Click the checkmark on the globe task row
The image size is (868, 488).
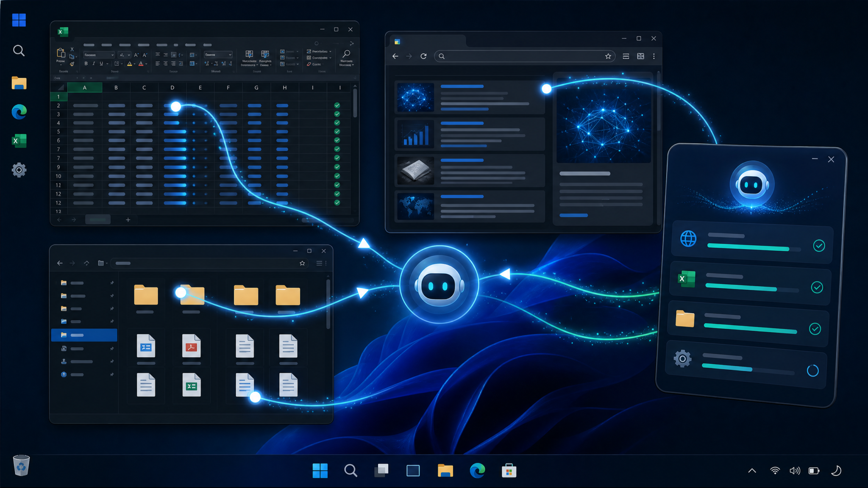[x=819, y=245]
